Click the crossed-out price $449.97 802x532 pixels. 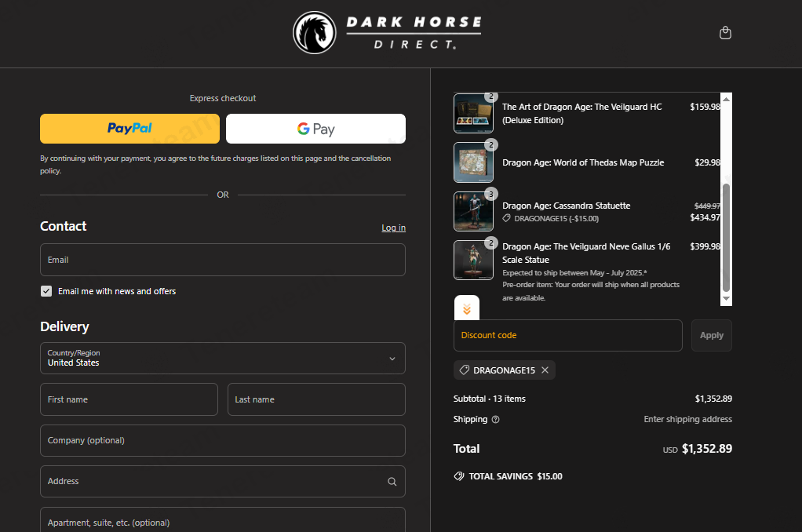pos(707,206)
